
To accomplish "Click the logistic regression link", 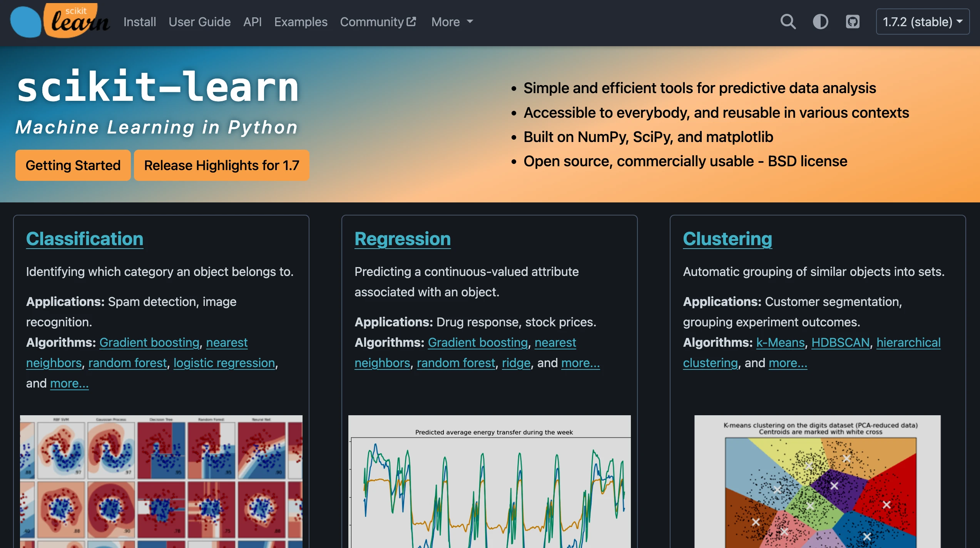I will [x=224, y=363].
